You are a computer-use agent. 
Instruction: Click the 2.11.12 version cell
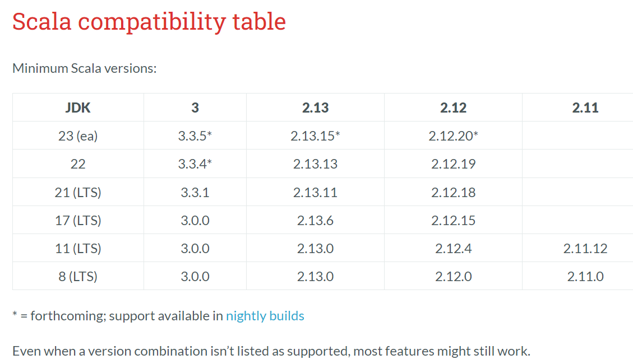tap(585, 248)
